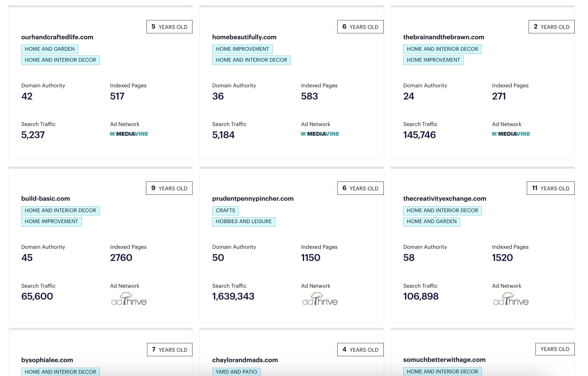
Task: Click search traffic value 1,639,343
Action: (x=233, y=296)
